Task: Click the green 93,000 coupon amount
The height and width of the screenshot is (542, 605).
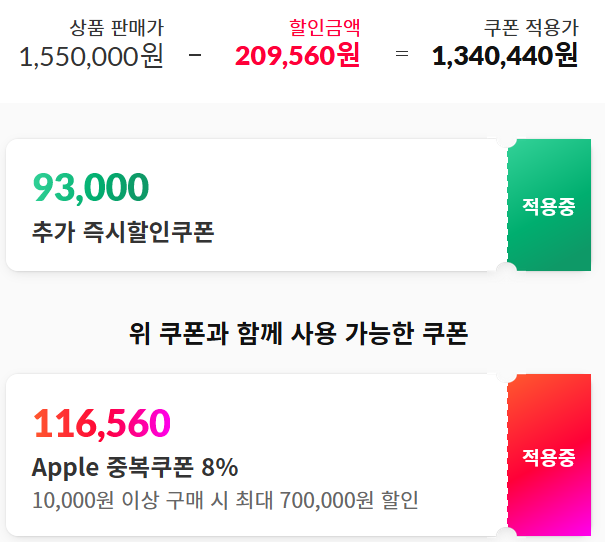Action: (91, 187)
